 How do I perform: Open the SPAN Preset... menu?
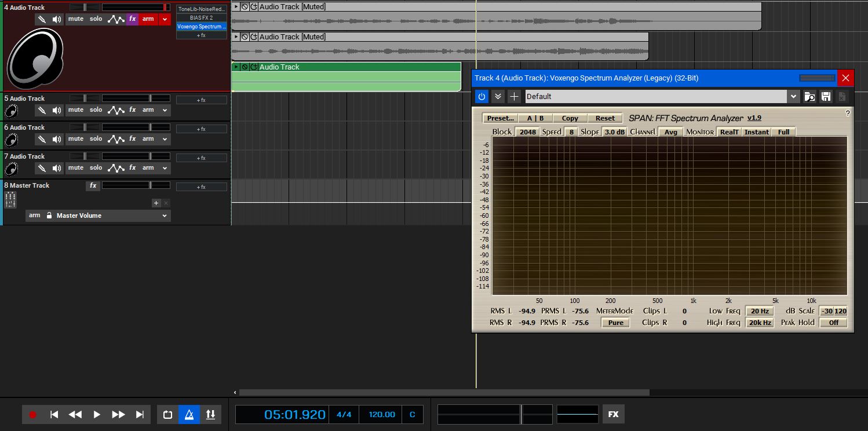click(x=501, y=118)
